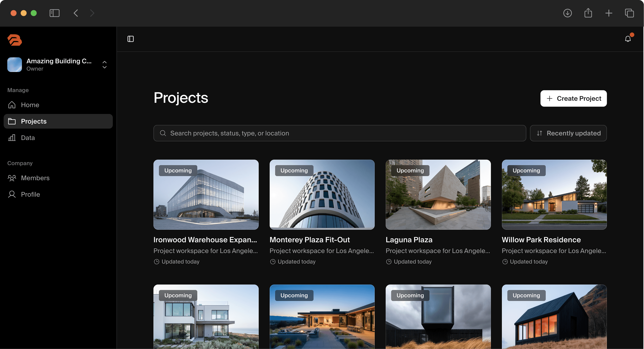Click the Create Project button
The height and width of the screenshot is (349, 644).
[573, 99]
